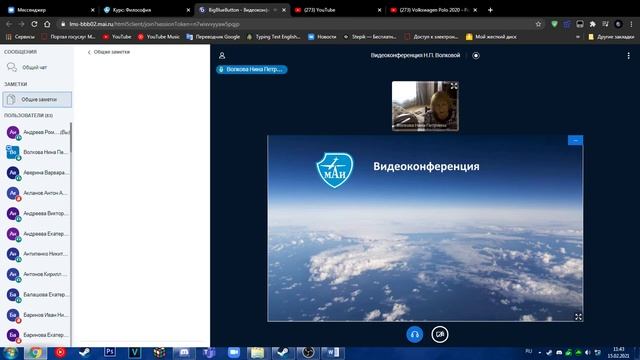Select user Баринова Екатер... in list

click(37, 335)
